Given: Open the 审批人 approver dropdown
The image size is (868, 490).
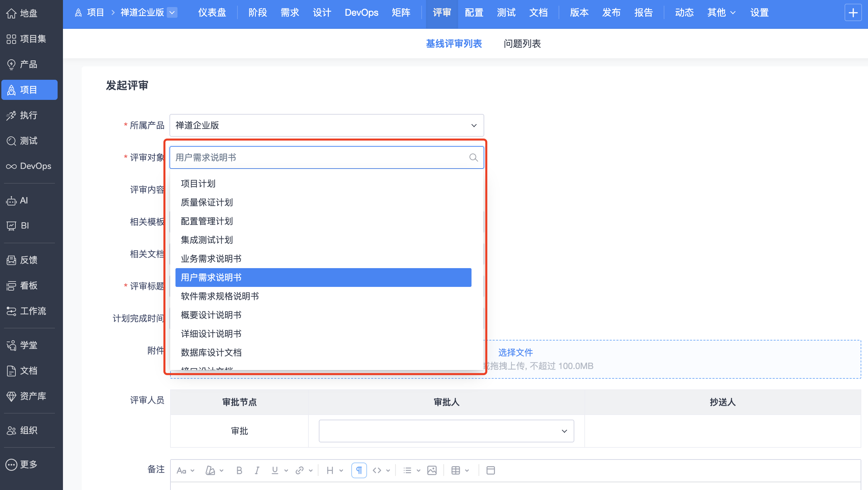Looking at the screenshot, I should coord(446,431).
